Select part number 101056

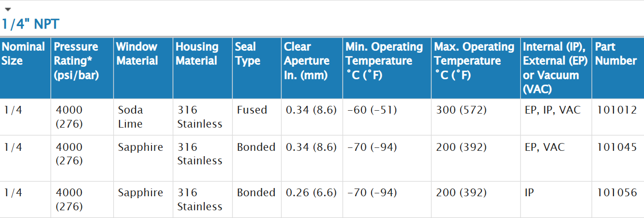[617, 193]
